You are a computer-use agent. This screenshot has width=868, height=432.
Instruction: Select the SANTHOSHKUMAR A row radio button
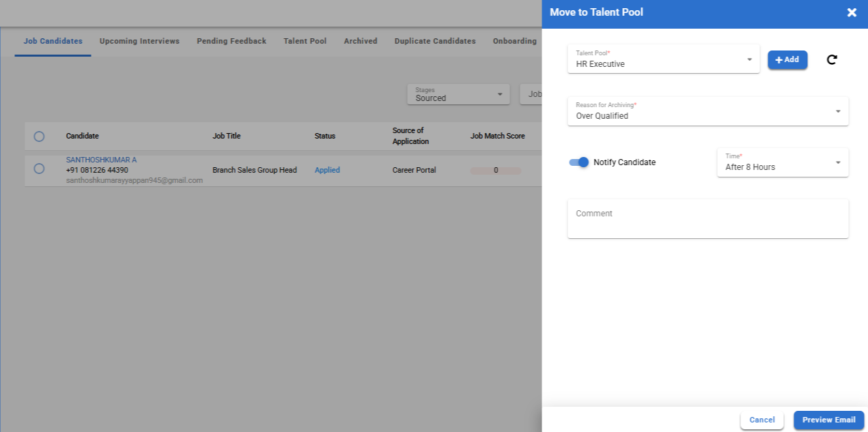point(39,169)
